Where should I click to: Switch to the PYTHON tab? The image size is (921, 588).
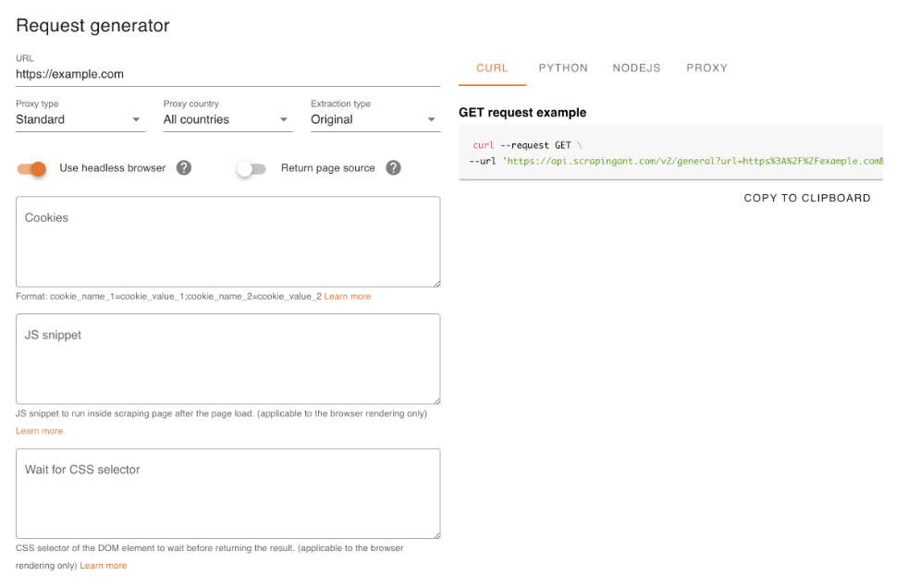[x=563, y=67]
